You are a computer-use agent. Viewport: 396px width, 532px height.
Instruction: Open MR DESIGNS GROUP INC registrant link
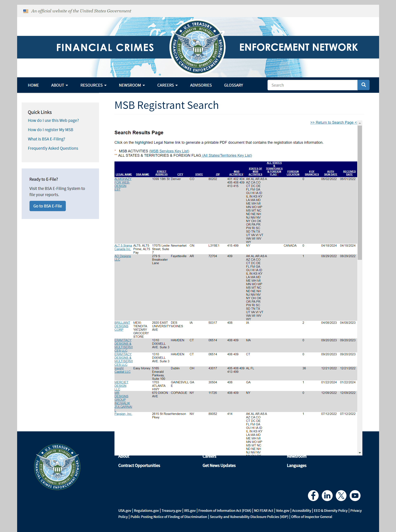click(x=123, y=401)
